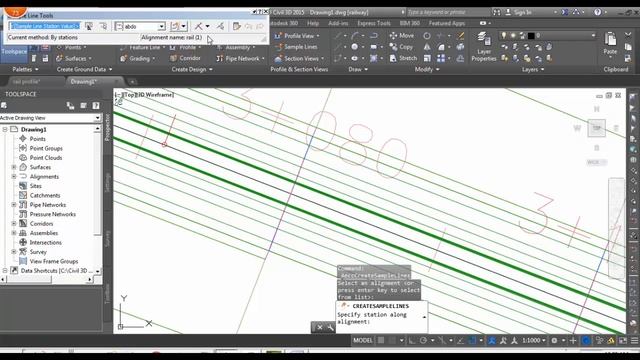Select the Stretch tool
This screenshot has width=640, height=360.
click(x=403, y=59)
